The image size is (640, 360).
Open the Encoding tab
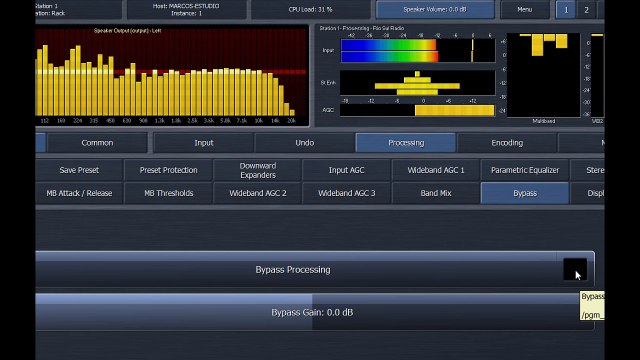click(507, 143)
